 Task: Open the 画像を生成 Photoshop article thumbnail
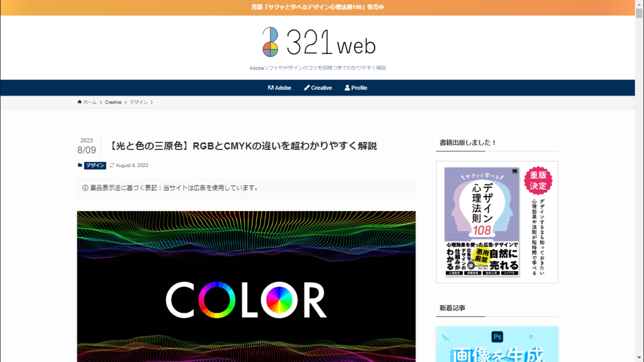click(497, 344)
